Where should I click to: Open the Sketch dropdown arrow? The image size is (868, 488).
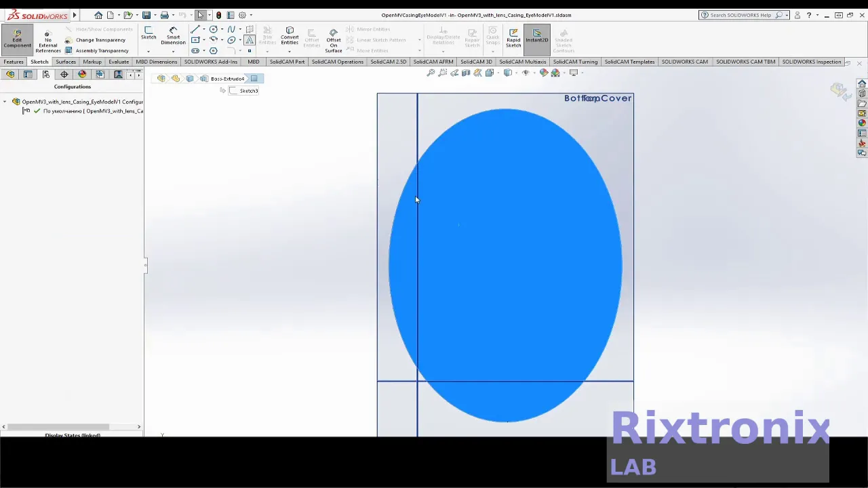click(x=149, y=51)
